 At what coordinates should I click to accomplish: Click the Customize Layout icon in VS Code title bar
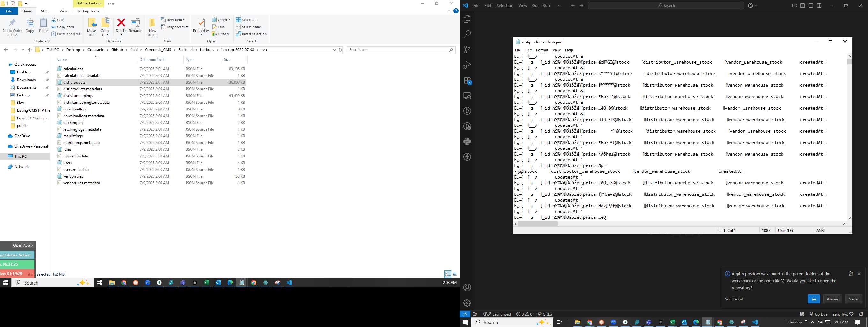(x=794, y=5)
